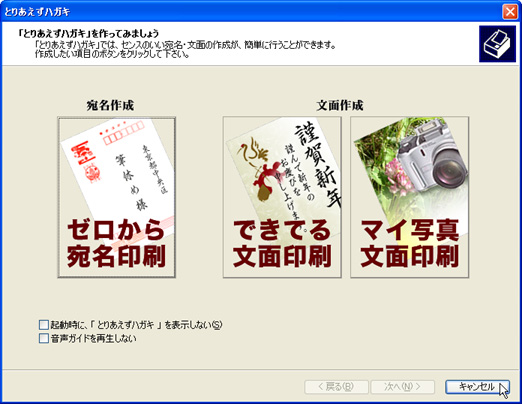Click the キャンセル button

477,387
